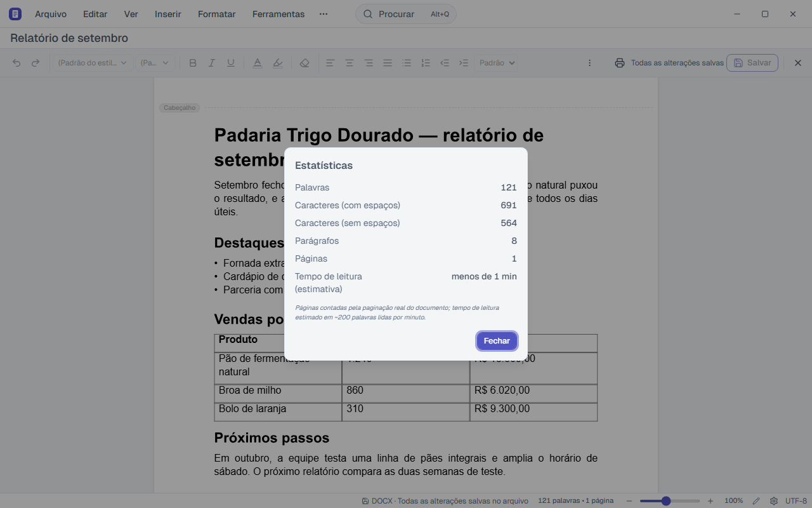The image size is (812, 508).
Task: Center align text
Action: (x=350, y=63)
